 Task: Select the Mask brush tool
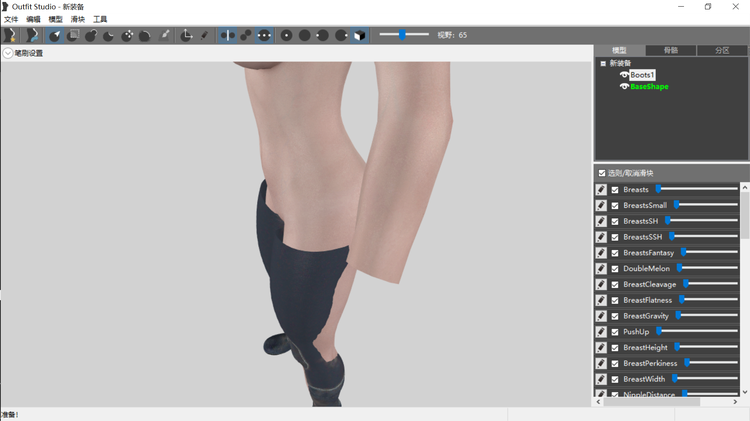pyautogui.click(x=73, y=35)
